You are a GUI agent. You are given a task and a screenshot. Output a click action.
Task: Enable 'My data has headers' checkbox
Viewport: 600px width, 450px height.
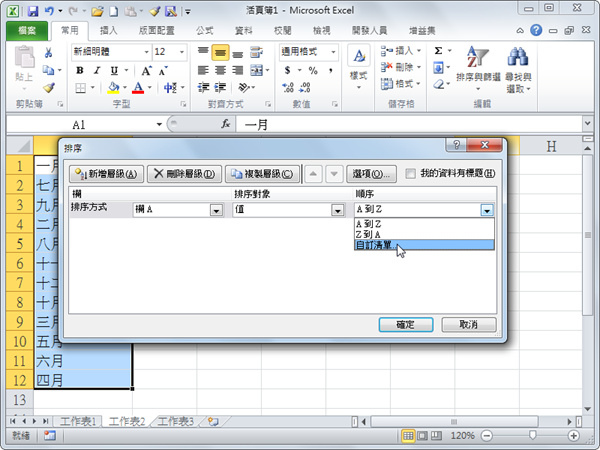point(410,174)
